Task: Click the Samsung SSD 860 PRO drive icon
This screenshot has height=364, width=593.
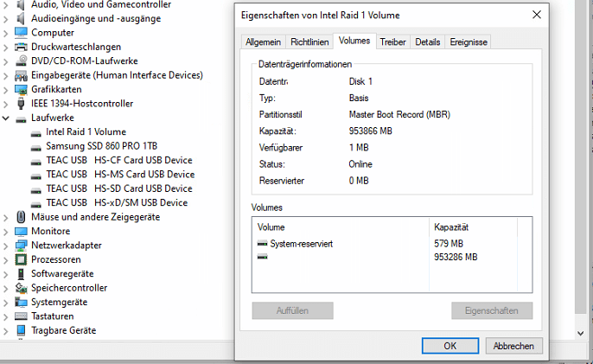Action: pyautogui.click(x=36, y=147)
